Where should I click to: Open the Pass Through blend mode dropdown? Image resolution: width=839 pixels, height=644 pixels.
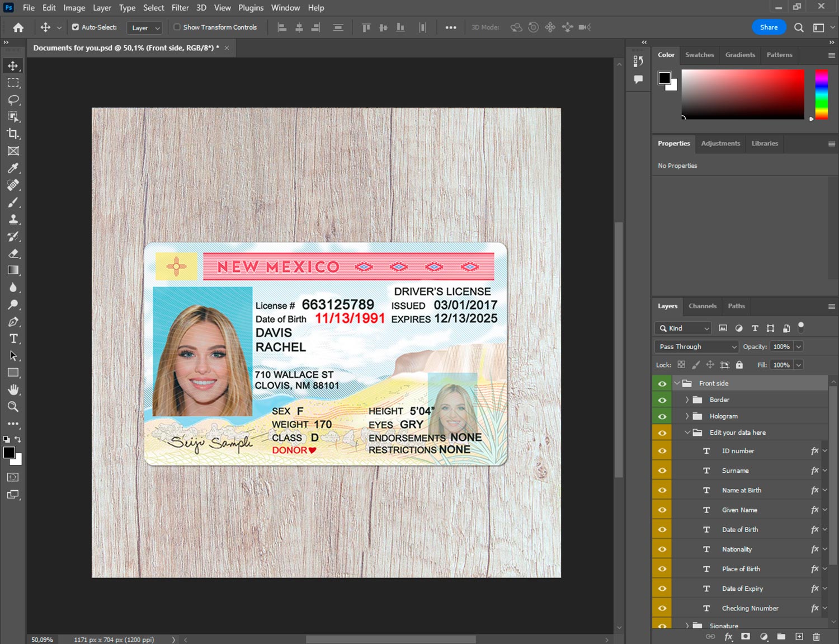pos(696,346)
